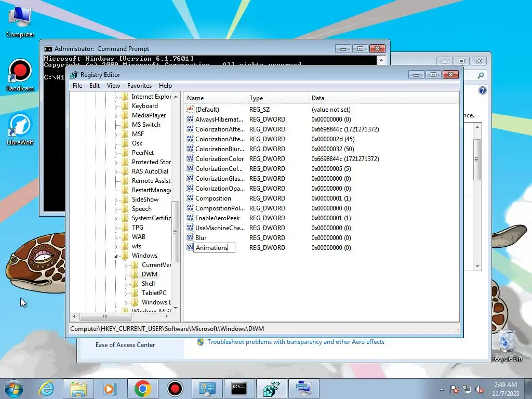The width and height of the screenshot is (532, 399).
Task: Click the tree pane horizontal scrollbar thumb
Action: pyautogui.click(x=105, y=316)
